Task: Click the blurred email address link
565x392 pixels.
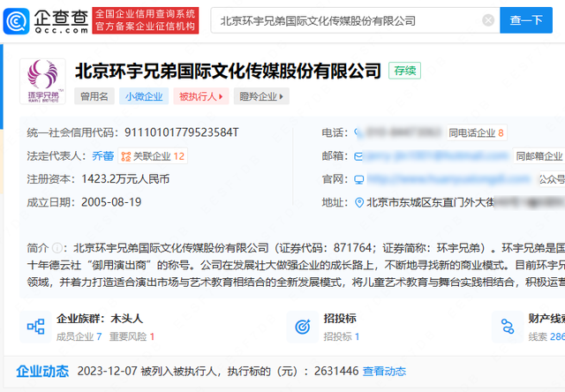Action: pos(436,156)
